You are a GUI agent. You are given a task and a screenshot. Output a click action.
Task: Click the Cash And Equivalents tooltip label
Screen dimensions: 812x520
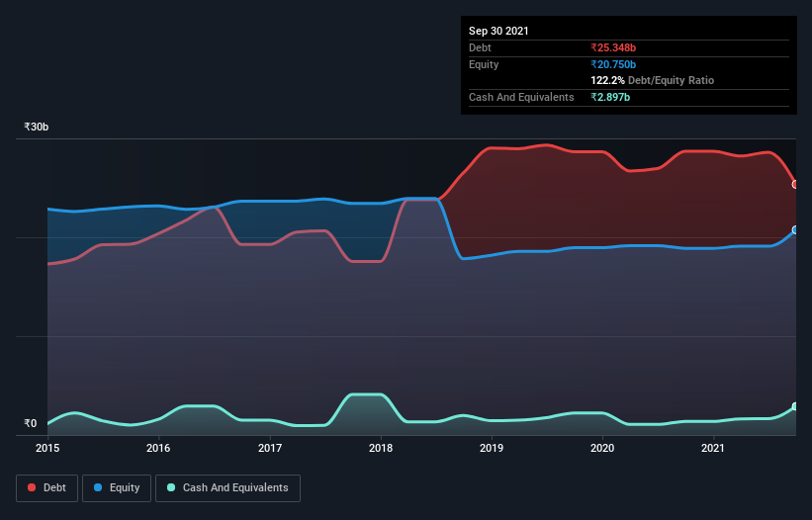click(521, 97)
